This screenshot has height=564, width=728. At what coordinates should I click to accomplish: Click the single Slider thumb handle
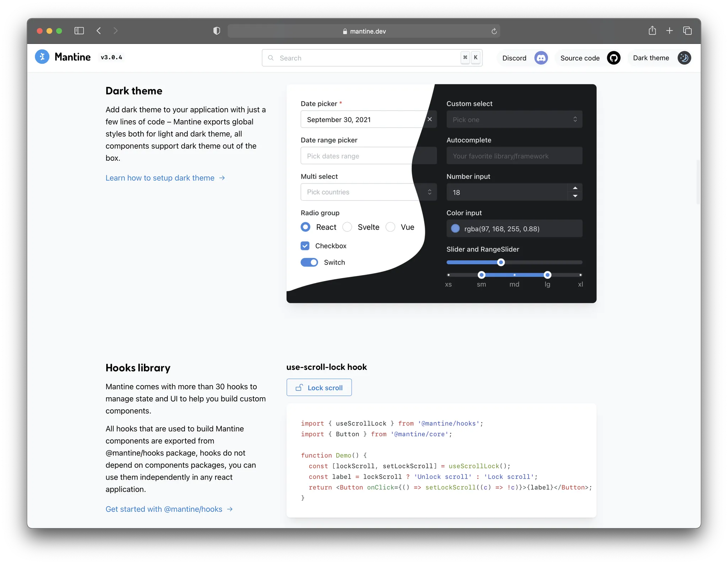501,262
